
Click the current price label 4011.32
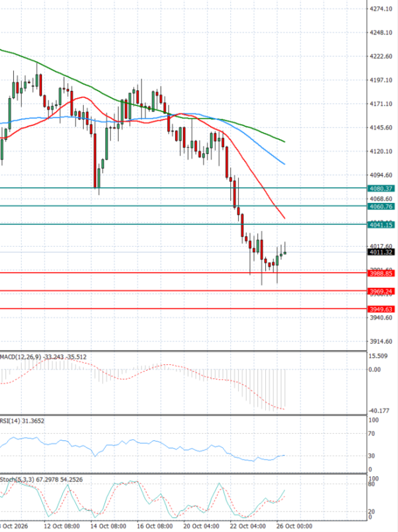pos(381,253)
